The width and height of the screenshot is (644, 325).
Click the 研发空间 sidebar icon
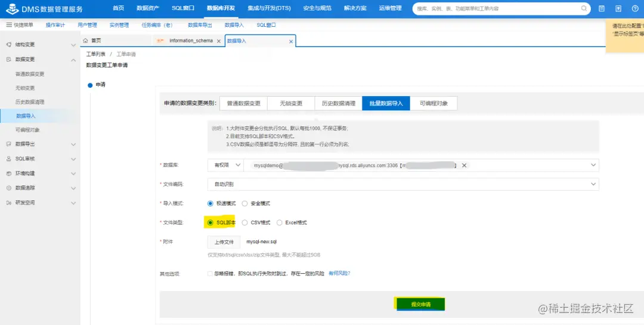tap(8, 203)
